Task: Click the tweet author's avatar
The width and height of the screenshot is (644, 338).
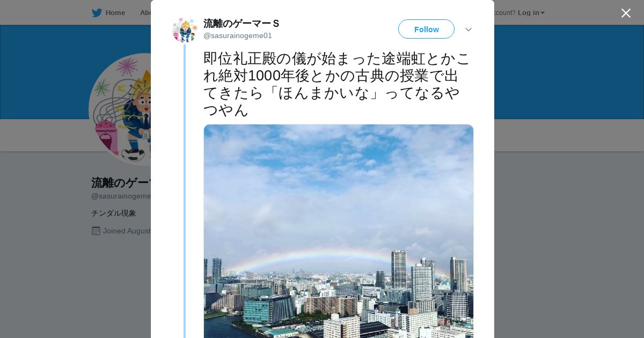Action: [x=185, y=30]
